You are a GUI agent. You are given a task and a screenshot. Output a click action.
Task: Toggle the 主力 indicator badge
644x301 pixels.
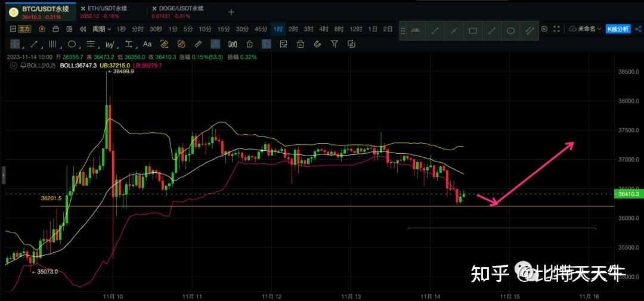coord(24,29)
